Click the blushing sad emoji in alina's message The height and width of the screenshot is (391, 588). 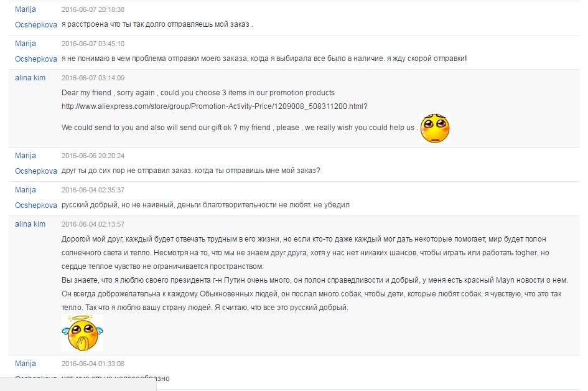(435, 128)
